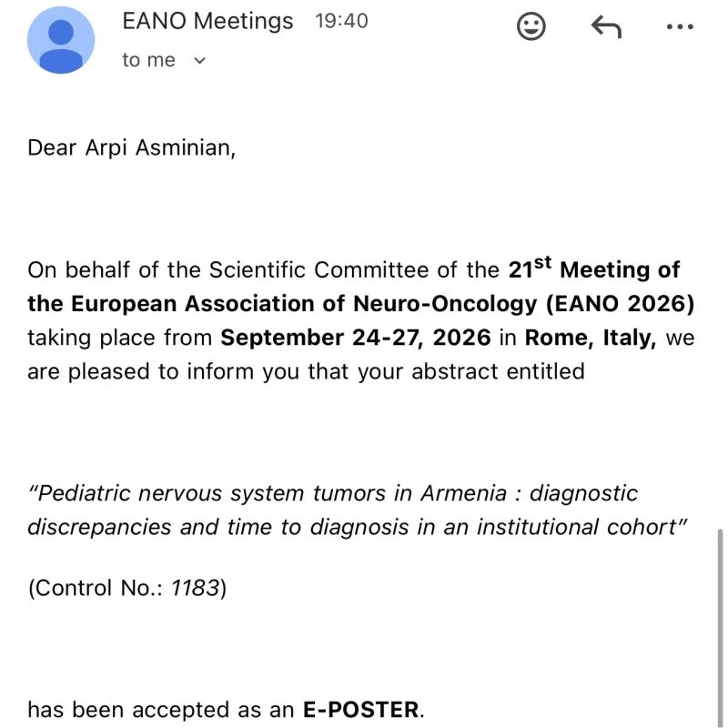Viewport: 728px width, 728px height.
Task: Click the greeting "Dear Arpi Asminian"
Action: tap(131, 148)
